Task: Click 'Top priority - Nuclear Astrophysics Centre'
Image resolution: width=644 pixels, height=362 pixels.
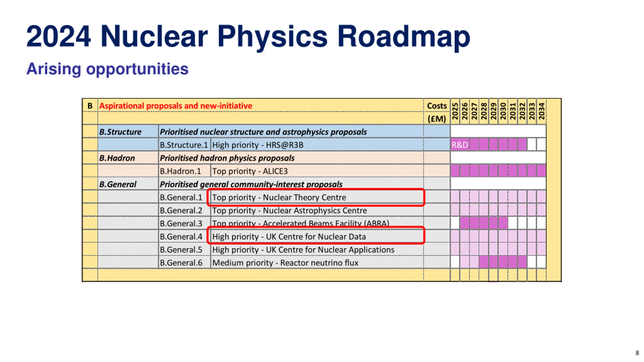Action: pyautogui.click(x=290, y=211)
